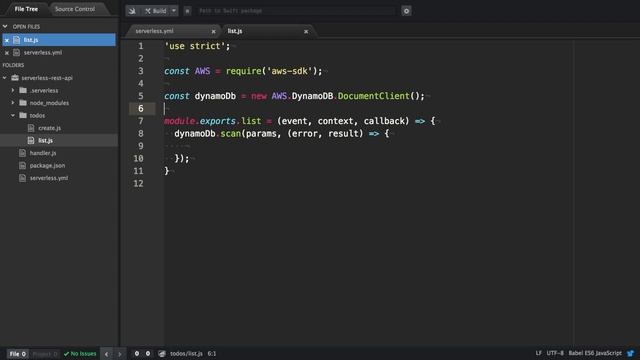The height and width of the screenshot is (360, 640).
Task: Open build settings gear icon
Action: point(406,11)
